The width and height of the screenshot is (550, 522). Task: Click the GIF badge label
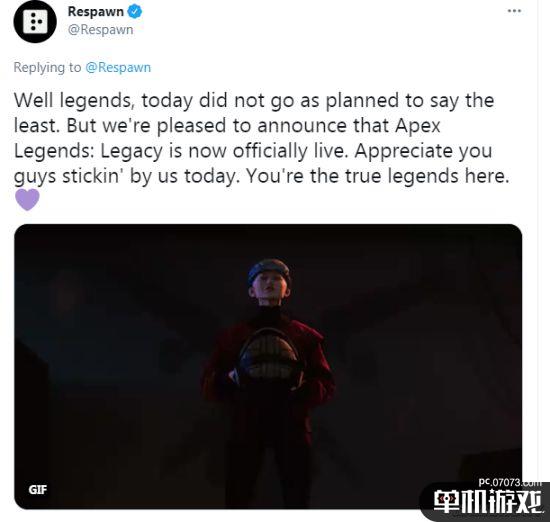click(38, 489)
